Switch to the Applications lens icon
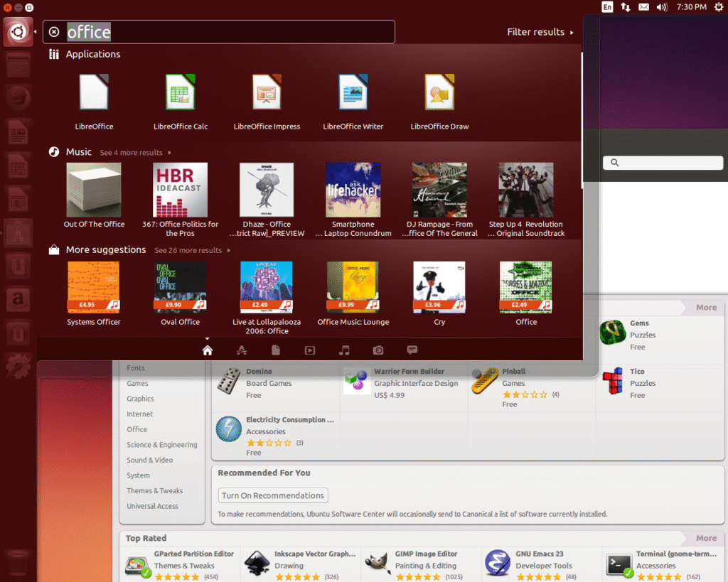Viewport: 728px width, 582px height. pyautogui.click(x=242, y=350)
